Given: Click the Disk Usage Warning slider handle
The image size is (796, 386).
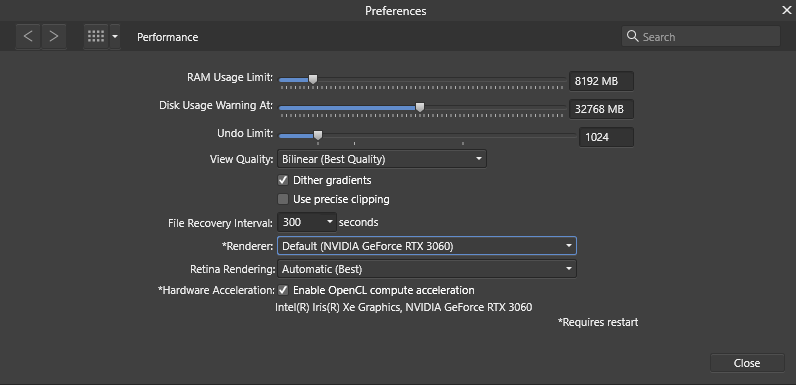Looking at the screenshot, I should click(420, 107).
